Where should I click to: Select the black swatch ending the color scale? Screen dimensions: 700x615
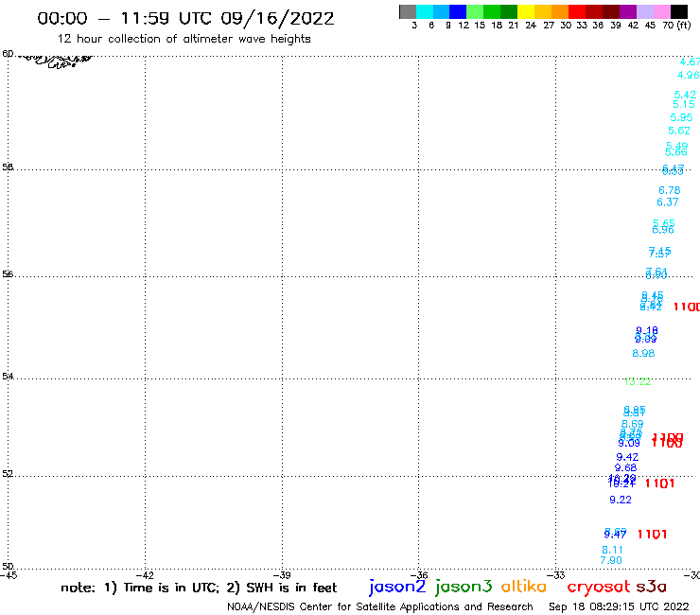pos(679,11)
